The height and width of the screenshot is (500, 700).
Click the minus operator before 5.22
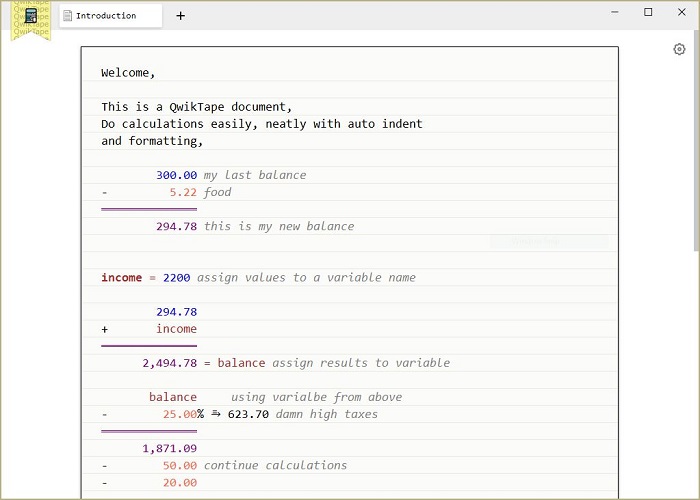tap(104, 193)
